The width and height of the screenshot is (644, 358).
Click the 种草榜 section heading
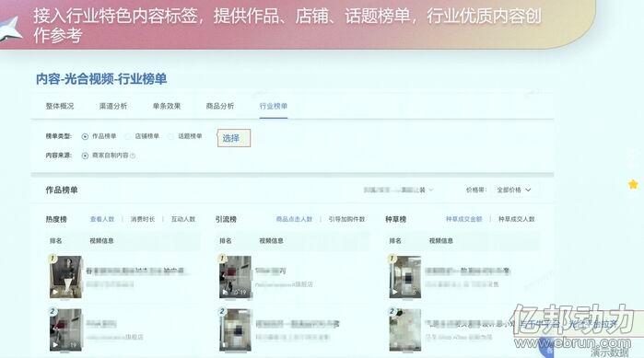pos(395,219)
